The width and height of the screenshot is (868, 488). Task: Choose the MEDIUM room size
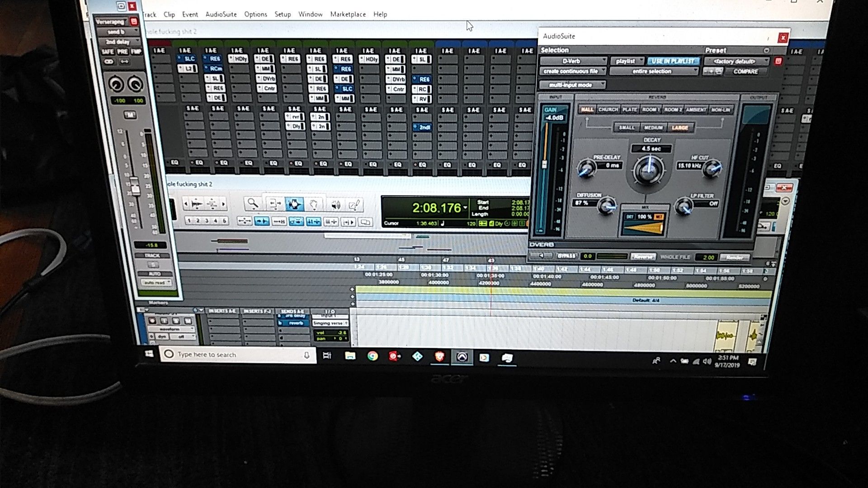click(653, 127)
